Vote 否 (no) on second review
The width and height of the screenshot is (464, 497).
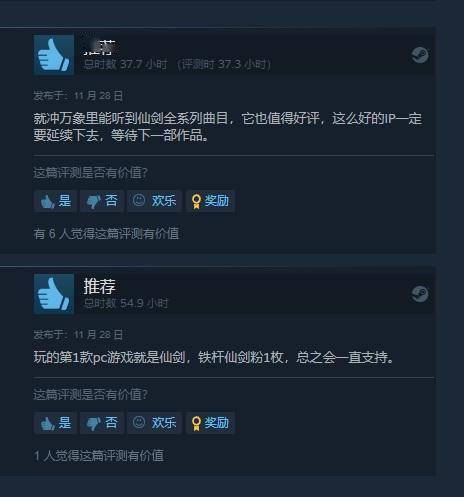102,423
